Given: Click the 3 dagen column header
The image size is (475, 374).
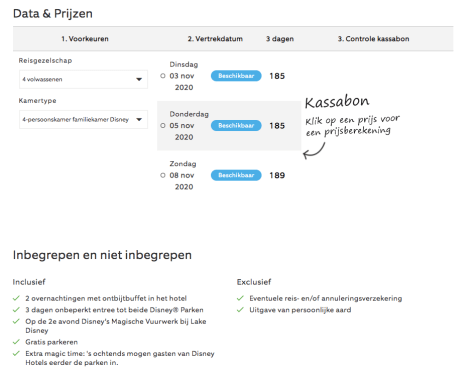Looking at the screenshot, I should click(x=280, y=39).
